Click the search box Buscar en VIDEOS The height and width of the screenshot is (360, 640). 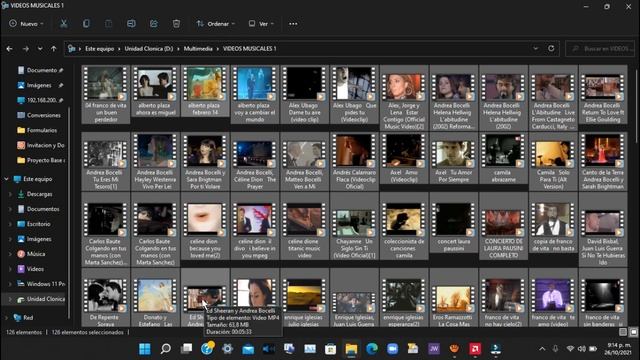point(600,49)
